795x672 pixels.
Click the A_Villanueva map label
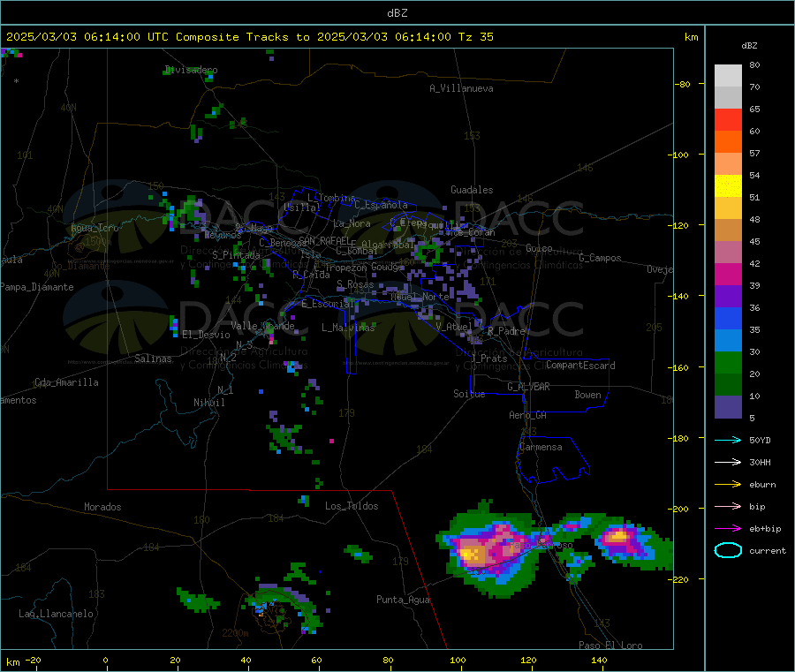[461, 88]
